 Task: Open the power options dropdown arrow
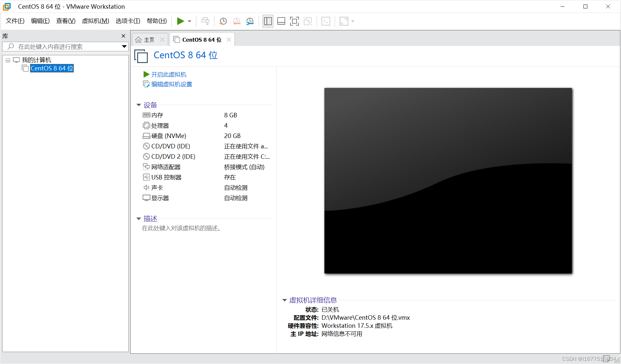(190, 21)
